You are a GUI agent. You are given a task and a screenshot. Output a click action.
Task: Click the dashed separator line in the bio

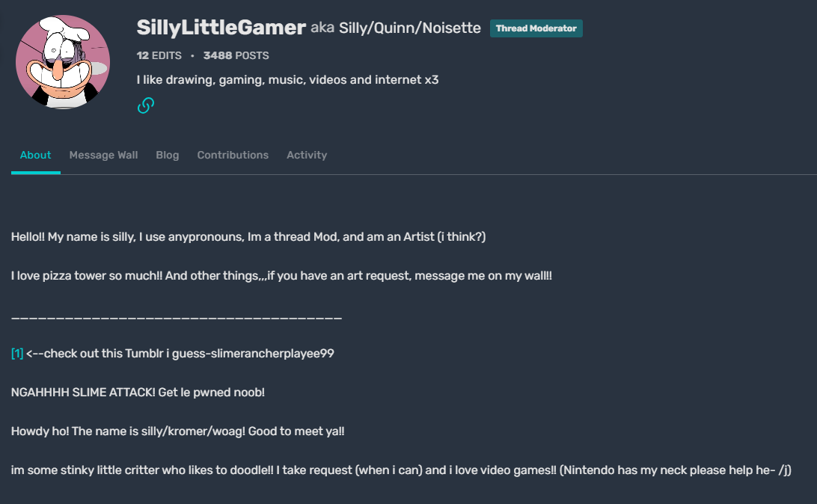pos(177,316)
